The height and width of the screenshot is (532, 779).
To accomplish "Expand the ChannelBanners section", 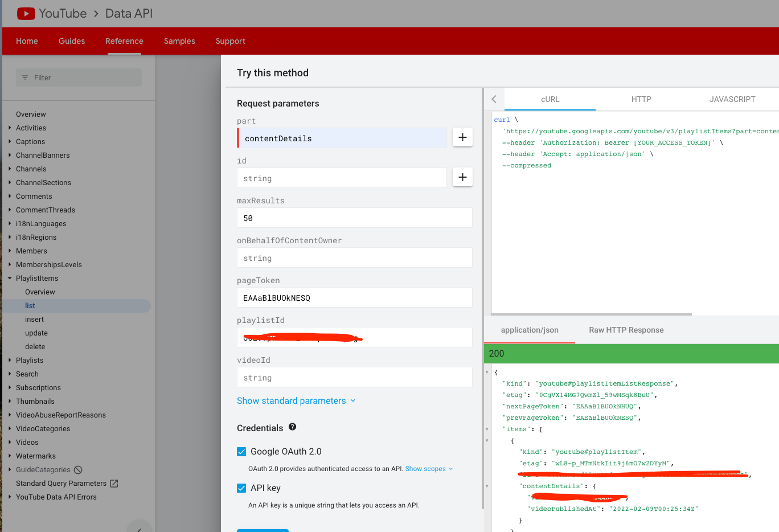I will point(10,155).
